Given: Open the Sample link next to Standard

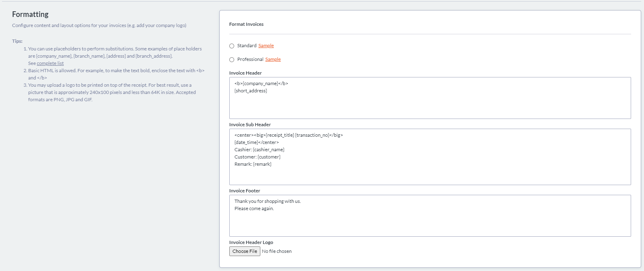Looking at the screenshot, I should click(x=266, y=46).
